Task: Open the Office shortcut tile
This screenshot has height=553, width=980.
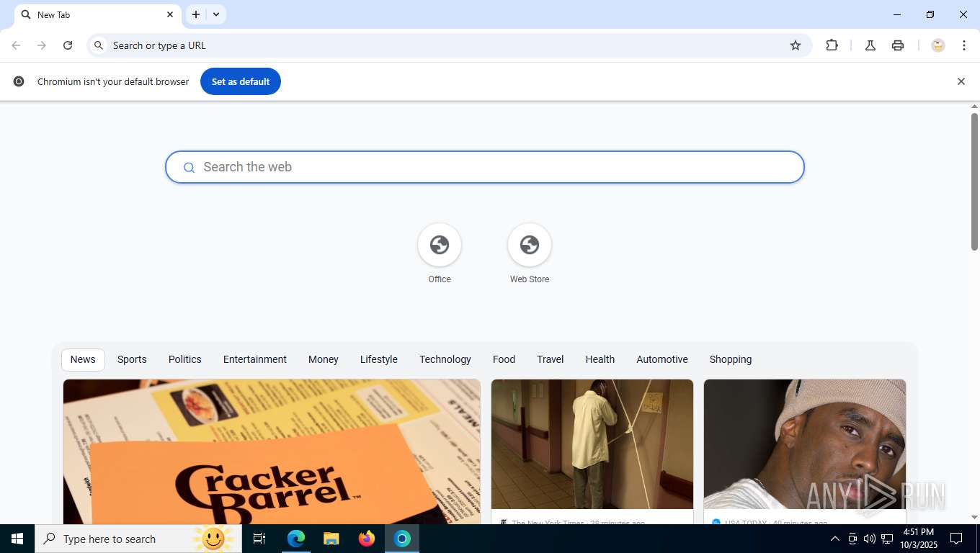Action: (x=440, y=254)
